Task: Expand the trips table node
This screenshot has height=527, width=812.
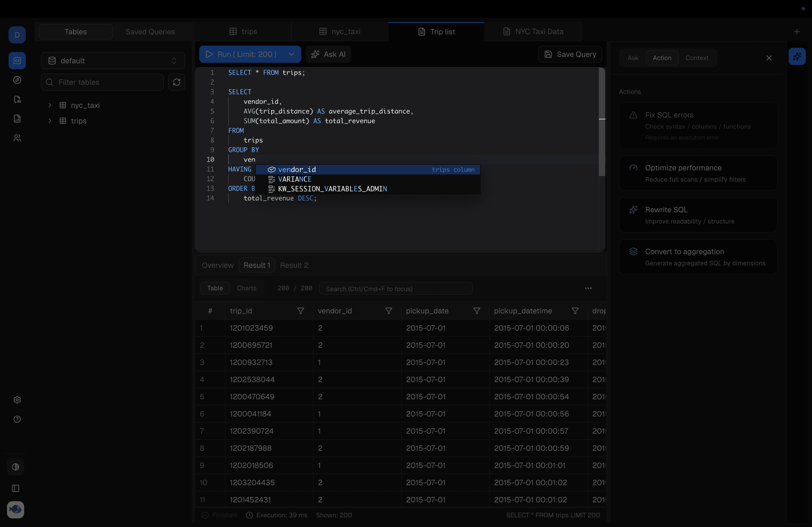Action: tap(50, 121)
